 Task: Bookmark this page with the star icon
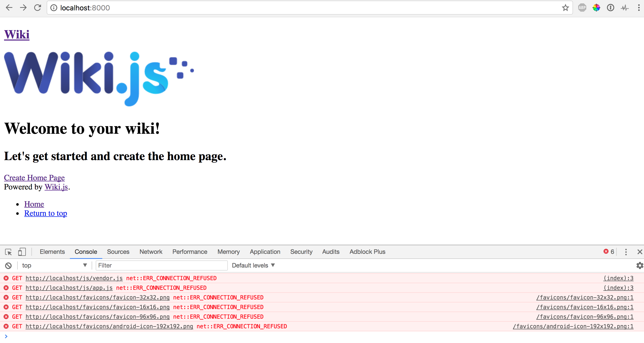pos(566,8)
